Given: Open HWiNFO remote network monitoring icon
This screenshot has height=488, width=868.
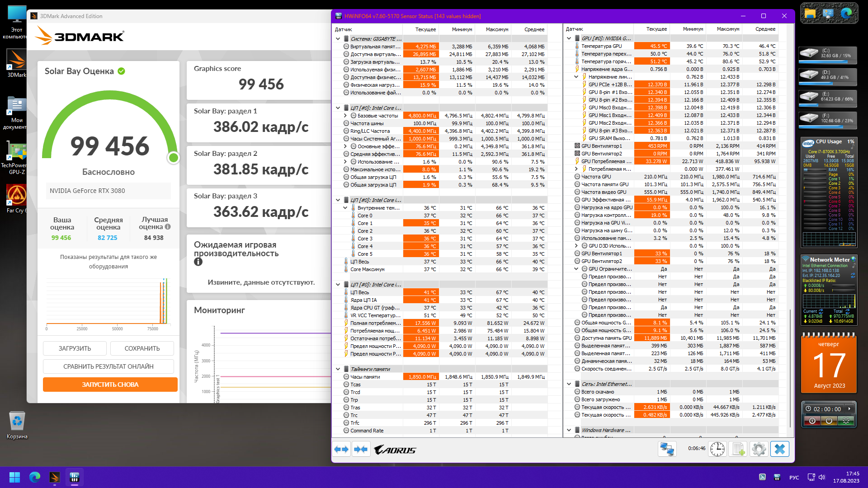Looking at the screenshot, I should pos(667,449).
